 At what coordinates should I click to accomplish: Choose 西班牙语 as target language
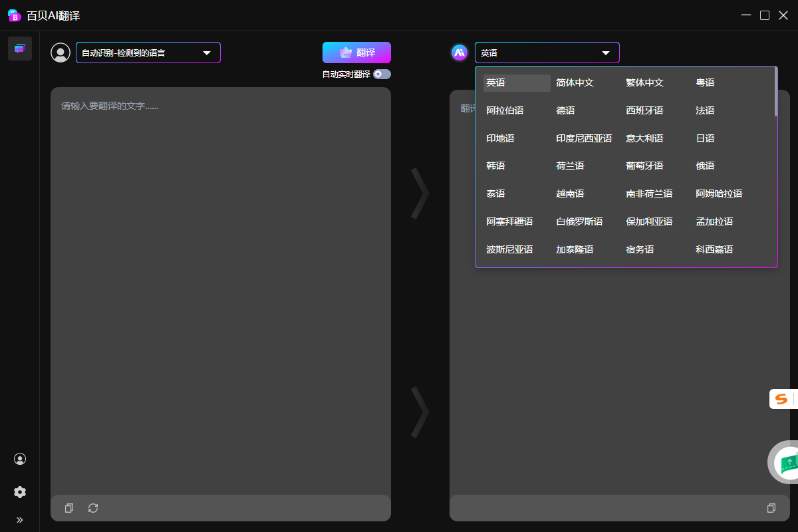645,110
